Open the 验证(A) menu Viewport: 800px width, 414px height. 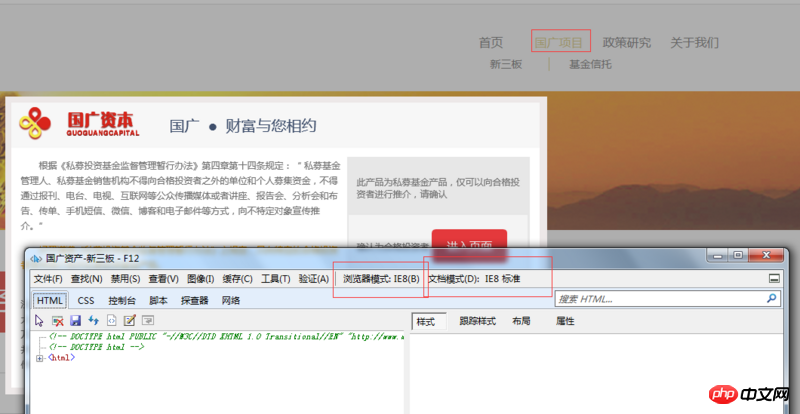click(x=314, y=279)
